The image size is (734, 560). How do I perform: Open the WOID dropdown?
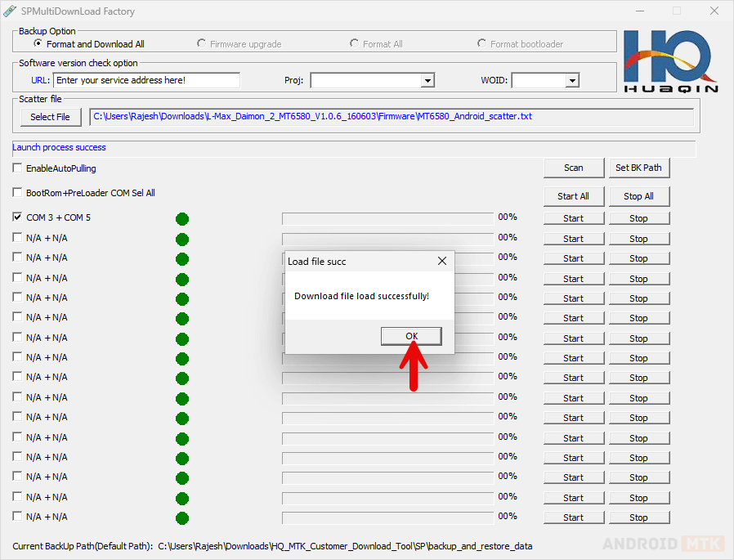[572, 80]
